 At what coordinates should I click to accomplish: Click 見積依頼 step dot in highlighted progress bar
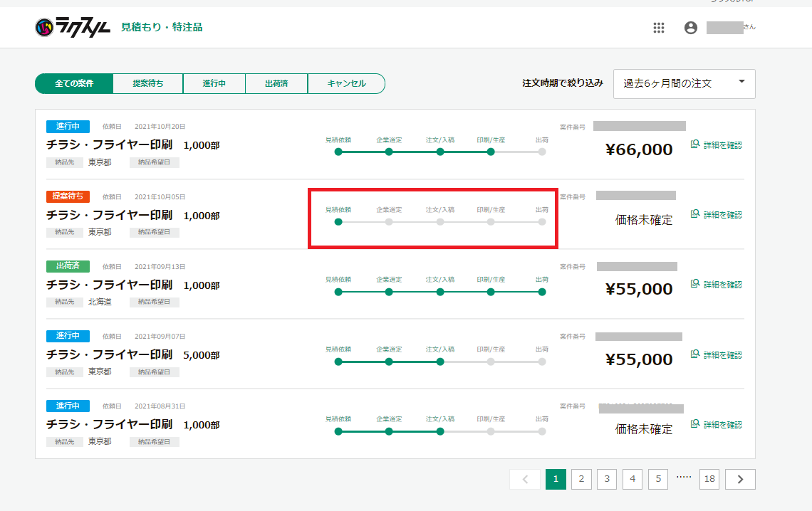coord(338,221)
